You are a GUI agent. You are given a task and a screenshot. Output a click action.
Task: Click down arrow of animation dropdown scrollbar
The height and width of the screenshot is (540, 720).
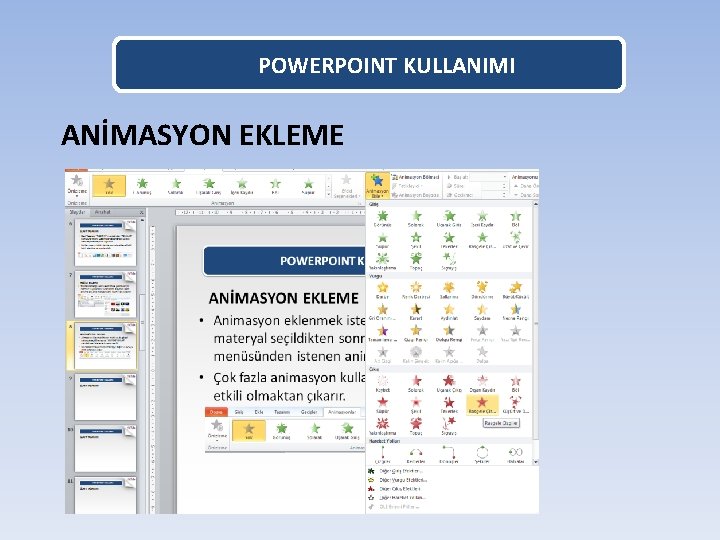pos(535,462)
